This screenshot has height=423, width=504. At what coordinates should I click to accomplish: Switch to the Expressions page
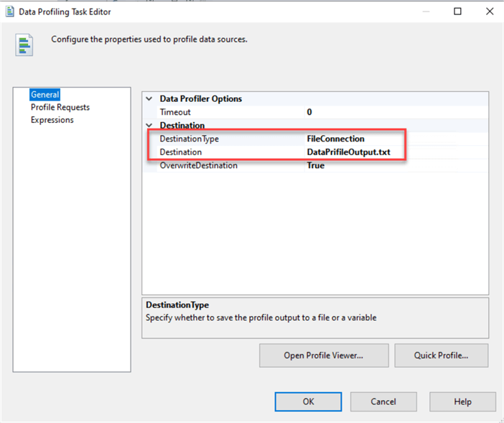(52, 120)
